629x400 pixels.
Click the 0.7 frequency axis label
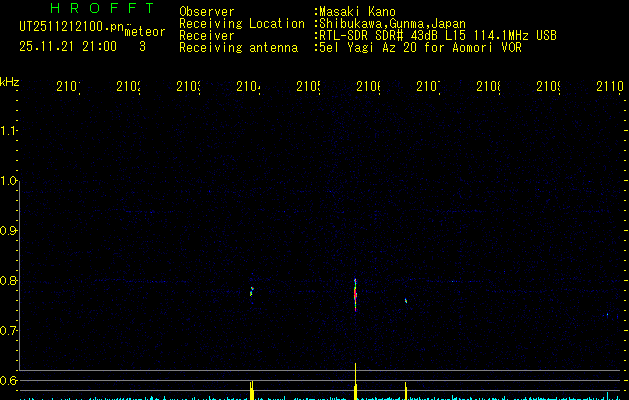pos(10,331)
